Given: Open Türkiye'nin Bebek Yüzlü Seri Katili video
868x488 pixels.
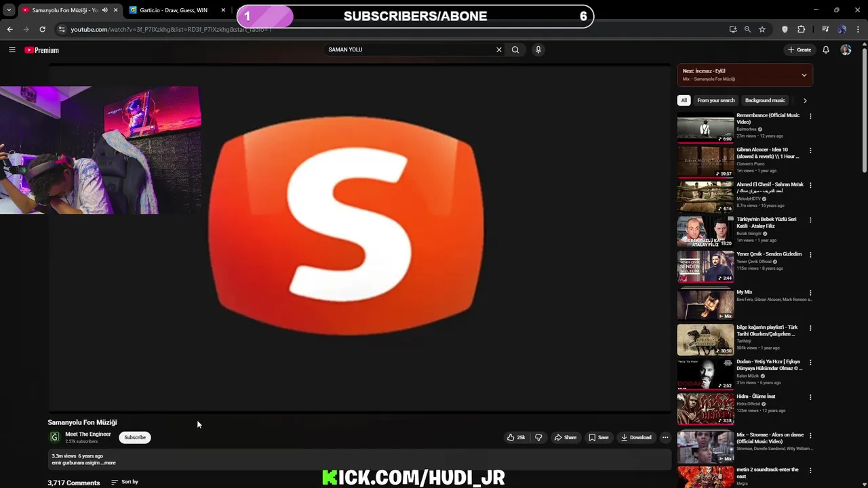Looking at the screenshot, I should point(767,222).
